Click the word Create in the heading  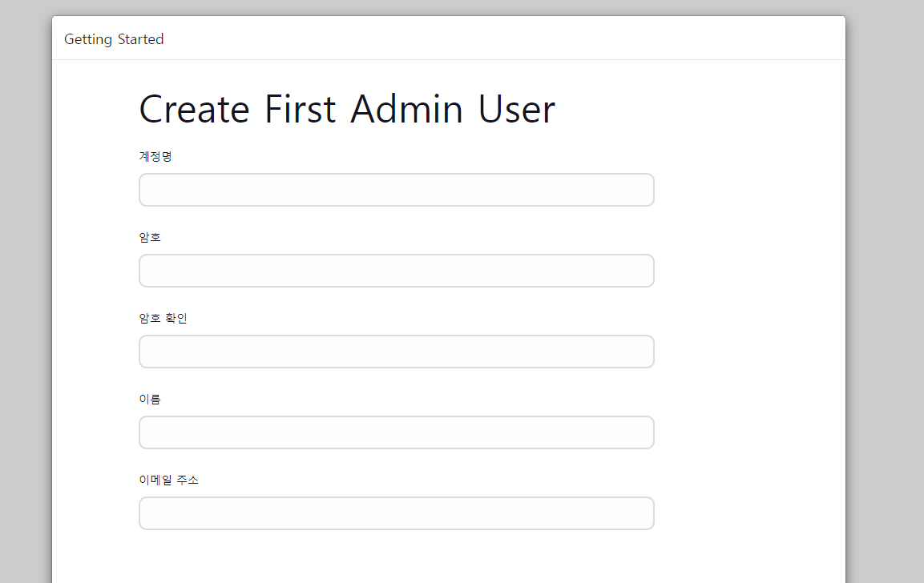(x=194, y=109)
